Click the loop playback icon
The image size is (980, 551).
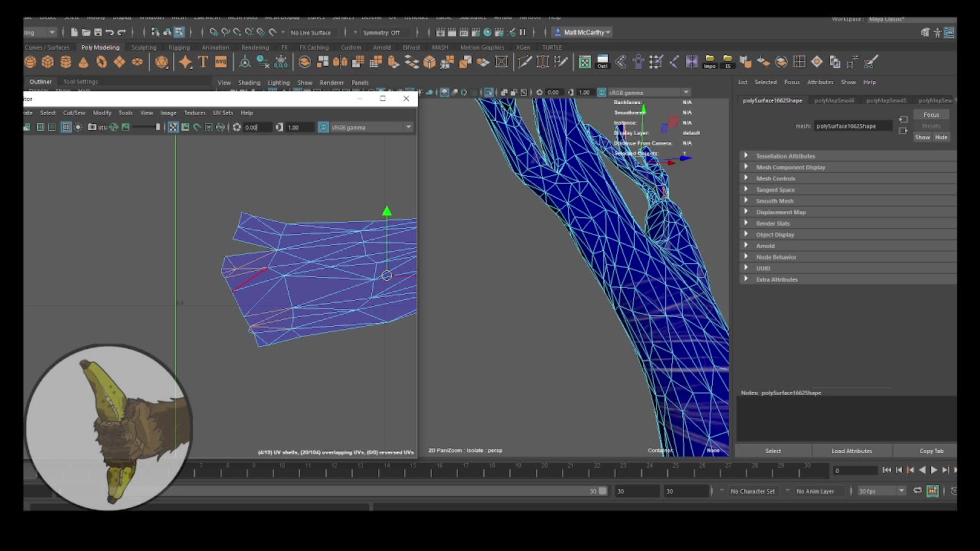pyautogui.click(x=917, y=491)
